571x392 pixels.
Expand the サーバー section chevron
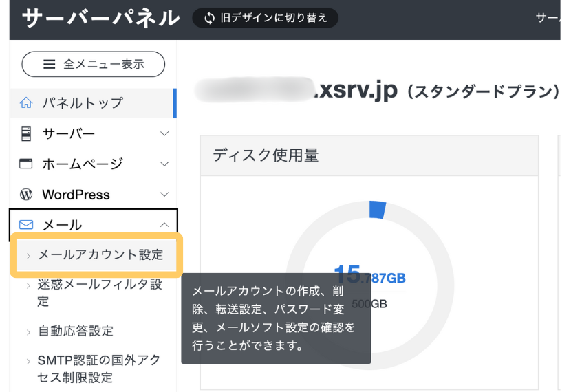164,133
